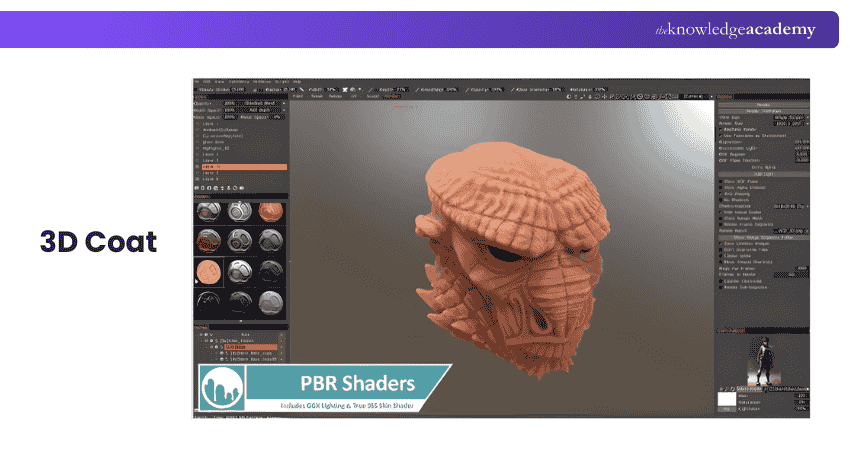Open the Help menu
Image resolution: width=850 pixels, height=450 pixels.
click(297, 82)
